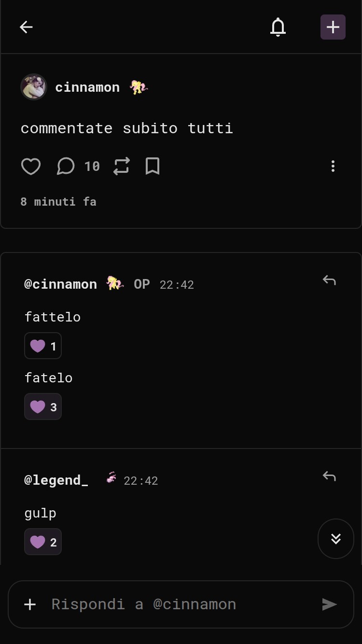Jump to bottom with double-chevron button
This screenshot has width=362, height=644.
pos(336,539)
